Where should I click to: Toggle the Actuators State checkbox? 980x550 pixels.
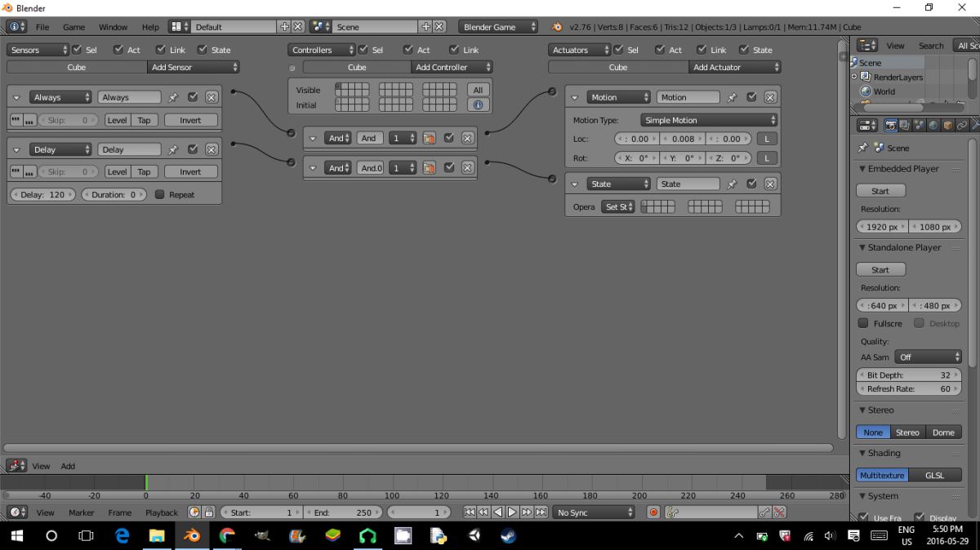point(743,50)
